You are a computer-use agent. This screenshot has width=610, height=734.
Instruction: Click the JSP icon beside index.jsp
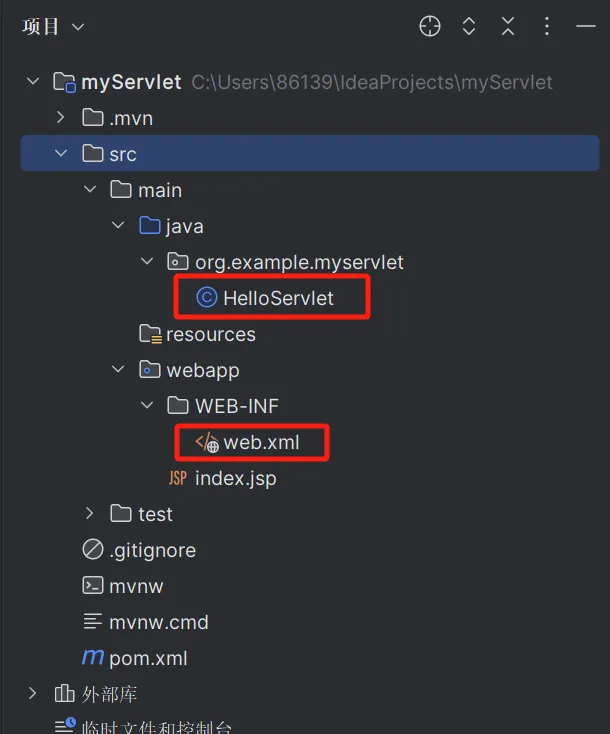177,478
